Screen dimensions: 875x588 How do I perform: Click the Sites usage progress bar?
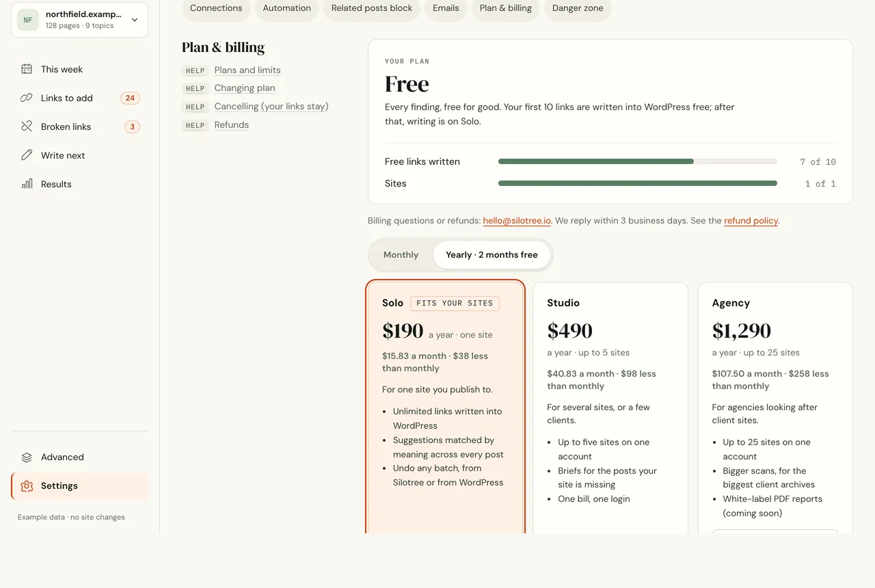638,183
